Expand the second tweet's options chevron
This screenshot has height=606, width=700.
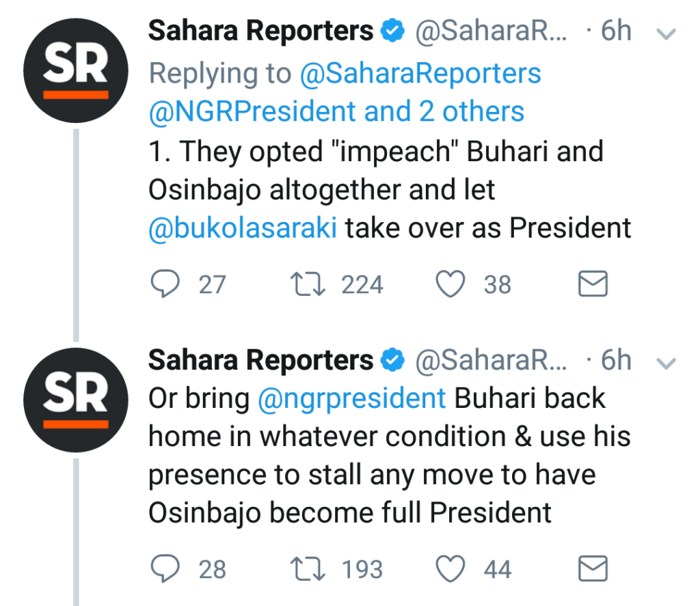pos(666,362)
